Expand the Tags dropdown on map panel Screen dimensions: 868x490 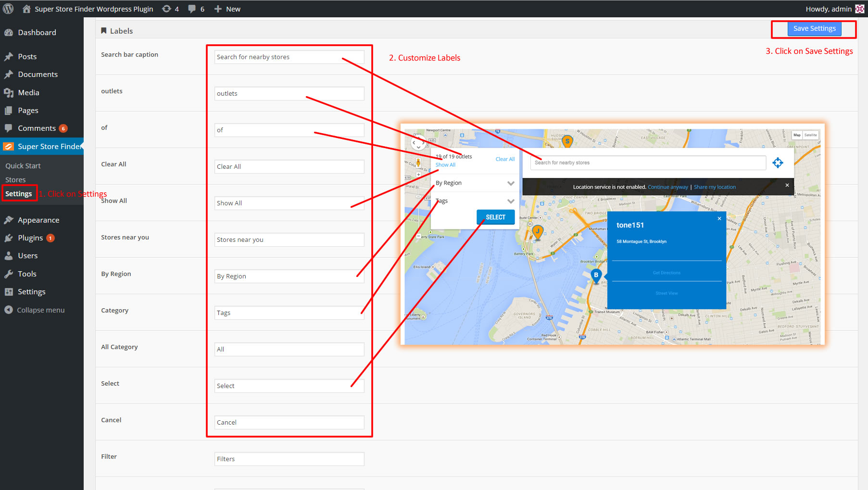511,201
